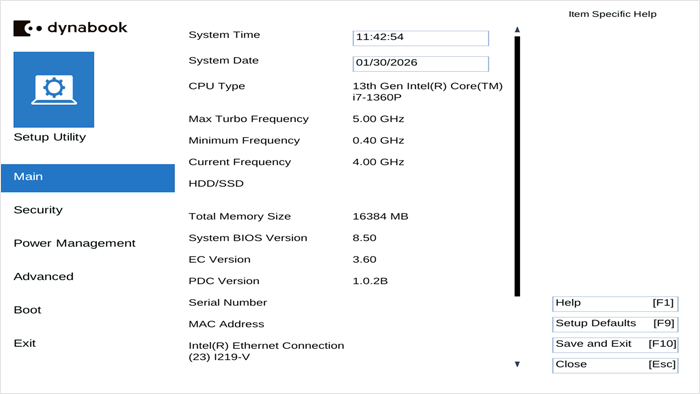Select the HDD/SSD entry
Image resolution: width=700 pixels, height=394 pixels.
click(x=216, y=183)
